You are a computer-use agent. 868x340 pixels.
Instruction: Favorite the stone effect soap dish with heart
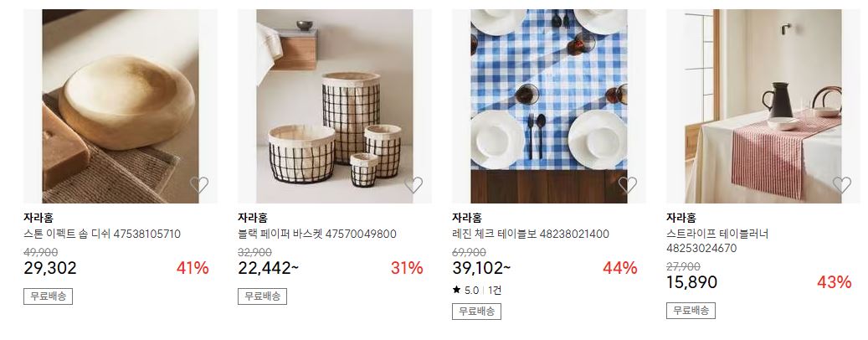click(x=198, y=184)
